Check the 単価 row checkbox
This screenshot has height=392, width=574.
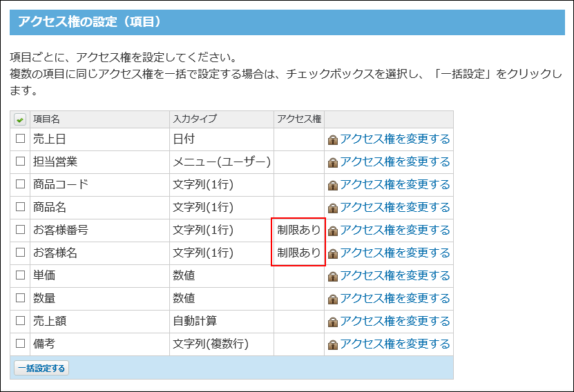point(20,275)
